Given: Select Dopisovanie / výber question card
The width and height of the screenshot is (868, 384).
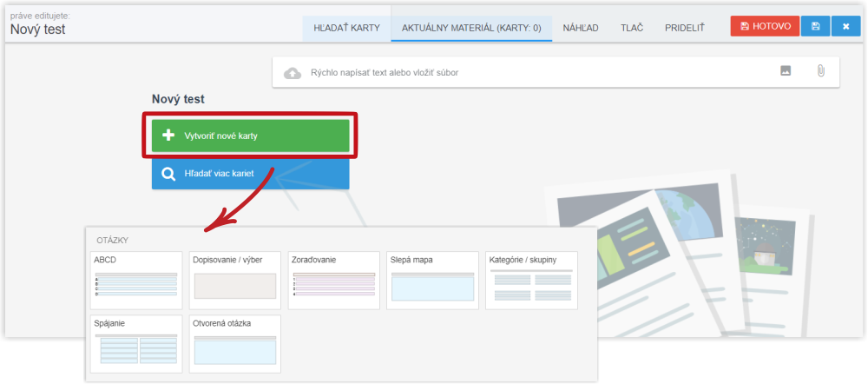Looking at the screenshot, I should pos(235,281).
